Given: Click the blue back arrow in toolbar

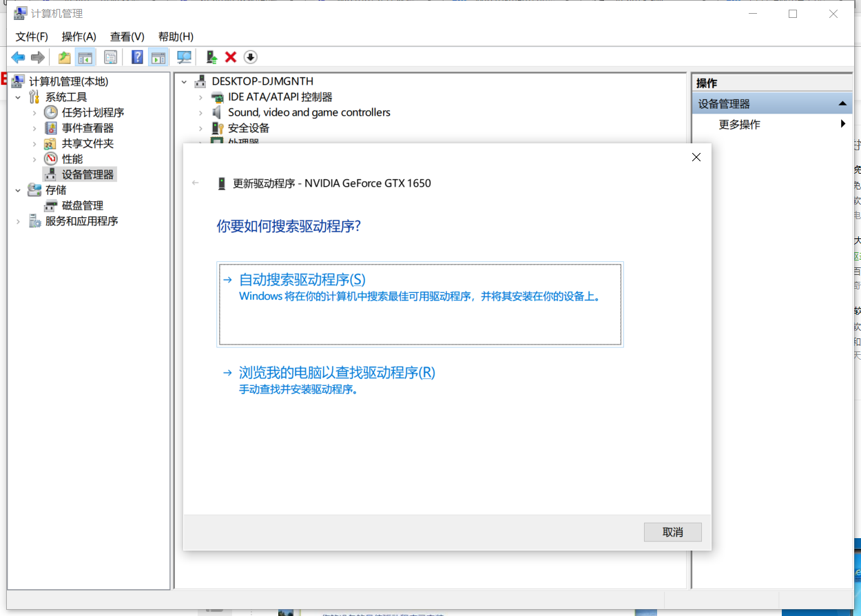Looking at the screenshot, I should [18, 57].
